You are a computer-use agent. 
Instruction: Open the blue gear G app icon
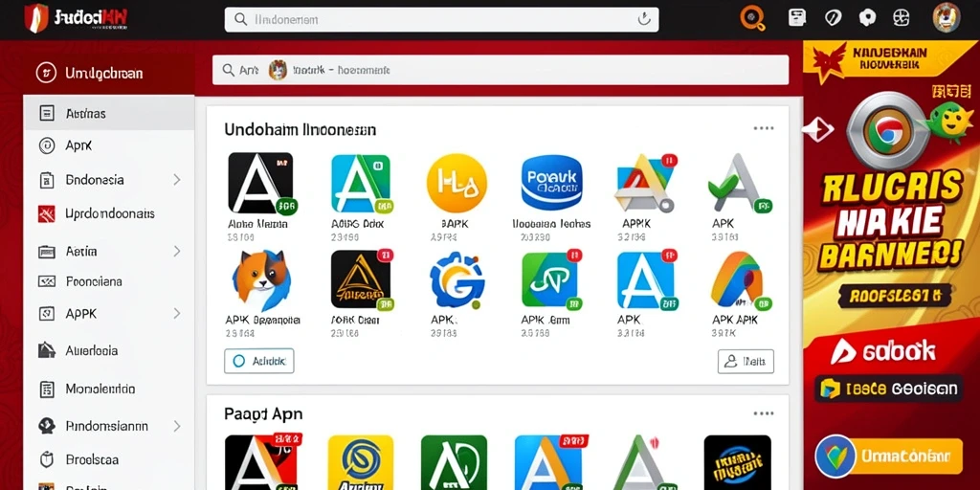pos(457,280)
